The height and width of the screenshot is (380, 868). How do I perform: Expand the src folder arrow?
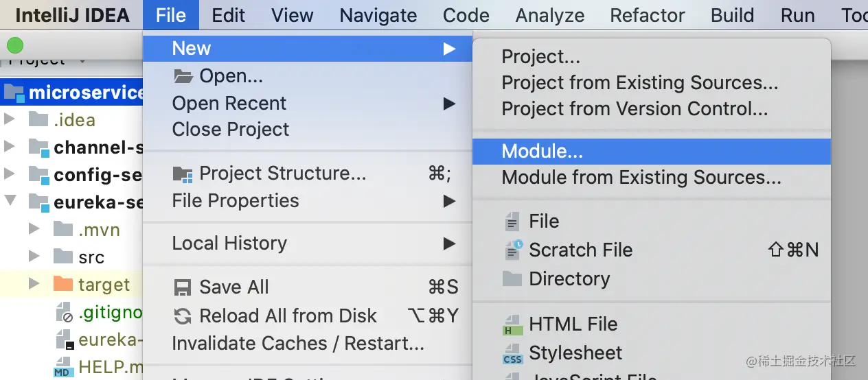(34, 257)
